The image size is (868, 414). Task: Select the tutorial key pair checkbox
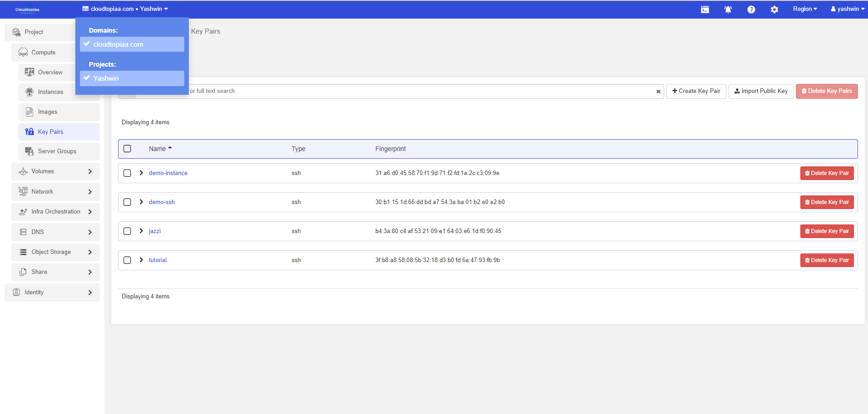pos(127,260)
